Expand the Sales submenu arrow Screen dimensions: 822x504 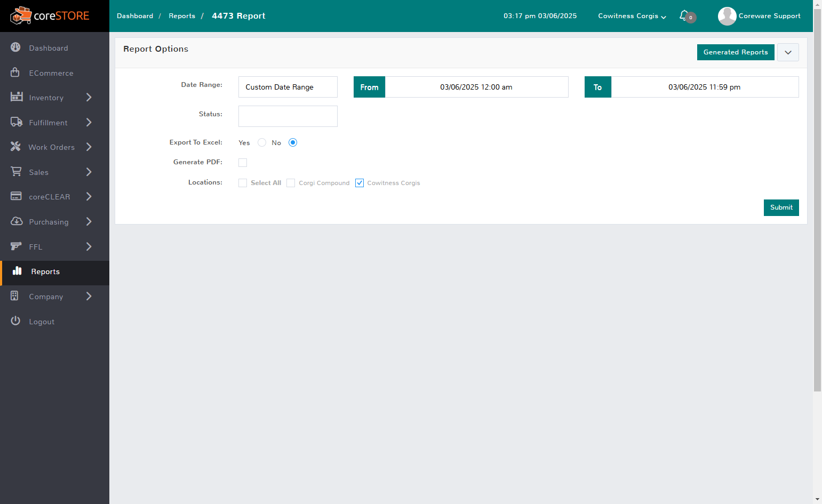pyautogui.click(x=89, y=172)
